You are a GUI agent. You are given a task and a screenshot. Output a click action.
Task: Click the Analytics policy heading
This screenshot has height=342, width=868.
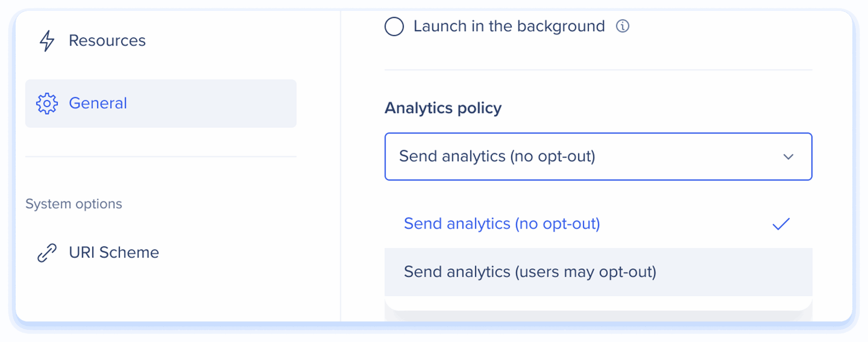point(443,108)
